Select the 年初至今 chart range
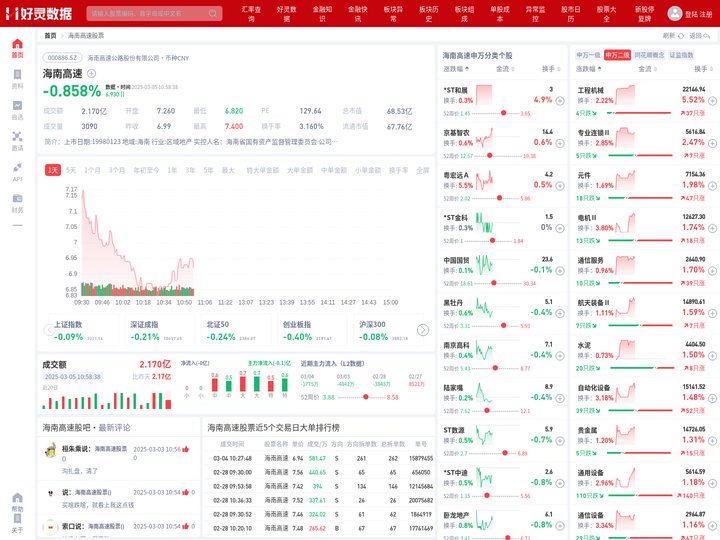Screen dimensions: 720x540 tap(146, 170)
